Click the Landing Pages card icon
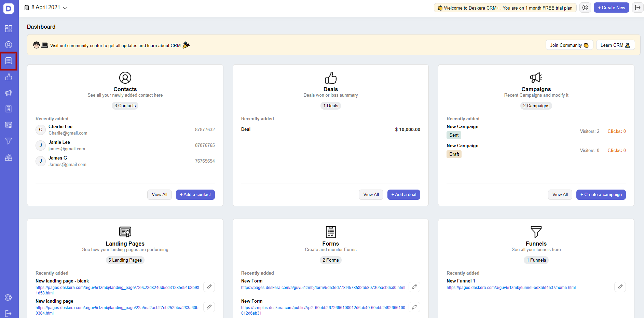The image size is (644, 318). [125, 232]
